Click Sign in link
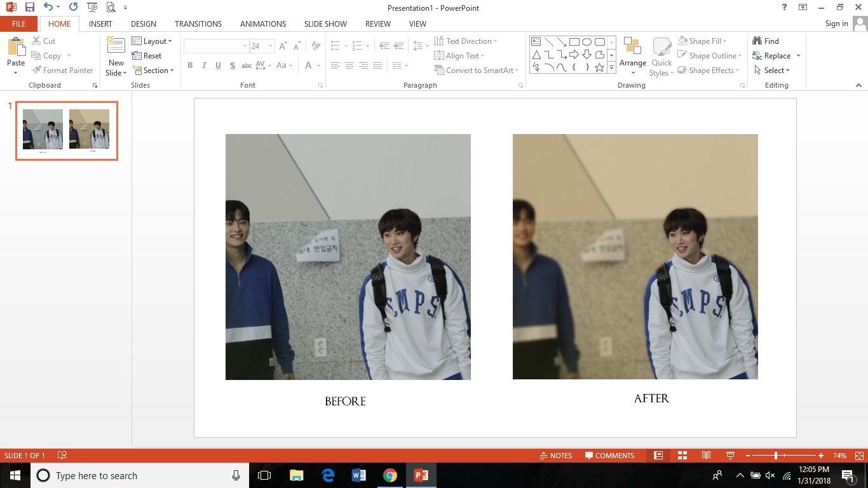The height and width of the screenshot is (488, 868). point(836,24)
